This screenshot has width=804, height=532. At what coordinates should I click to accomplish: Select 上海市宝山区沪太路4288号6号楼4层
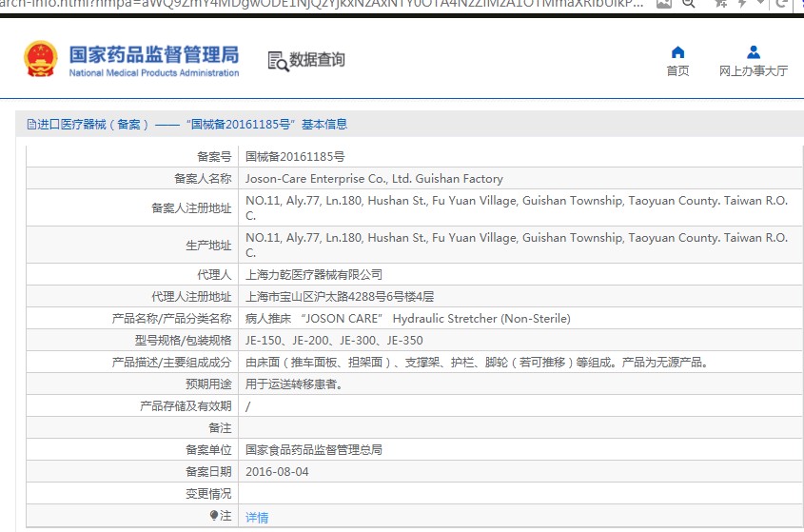click(x=340, y=297)
